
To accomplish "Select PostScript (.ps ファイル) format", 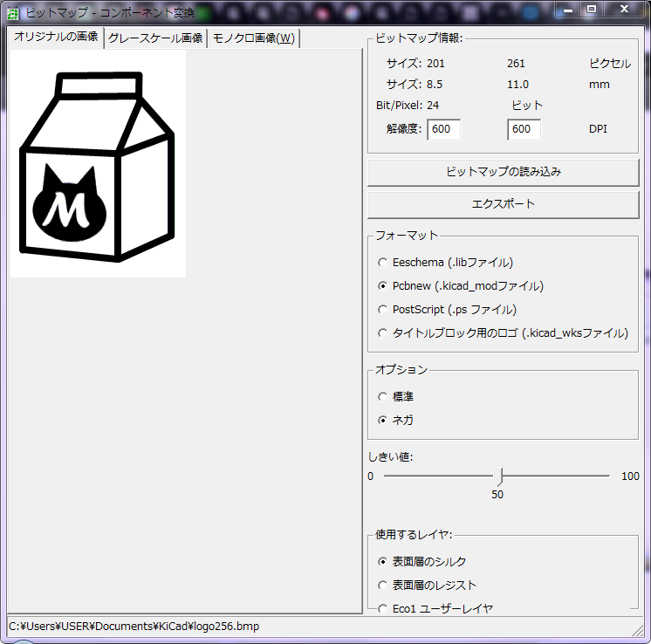I will click(447, 310).
